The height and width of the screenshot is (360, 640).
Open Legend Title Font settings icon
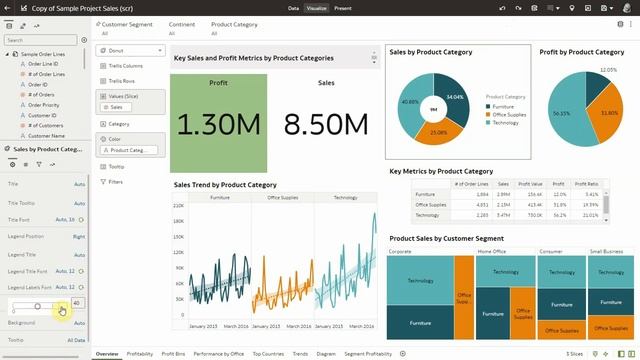(81, 271)
